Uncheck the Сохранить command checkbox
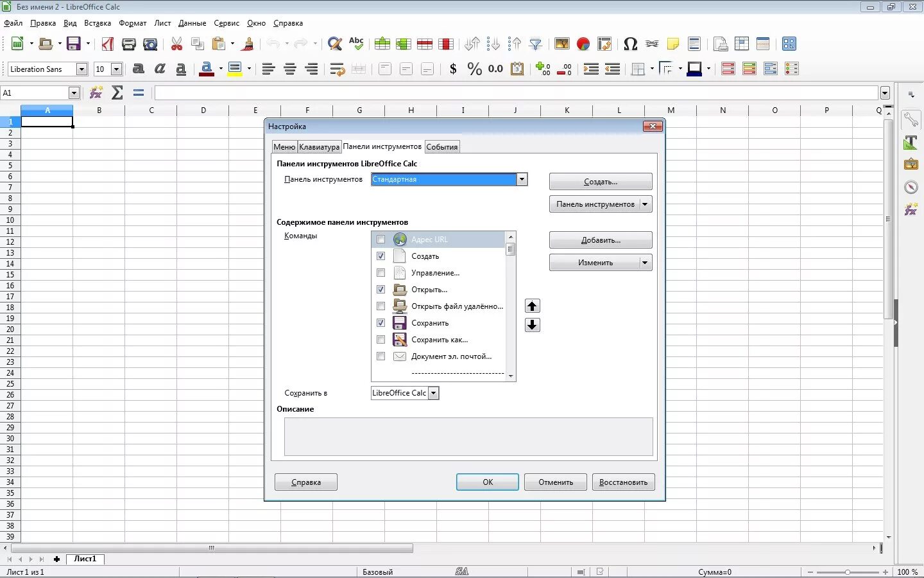This screenshot has width=924, height=578. 381,322
